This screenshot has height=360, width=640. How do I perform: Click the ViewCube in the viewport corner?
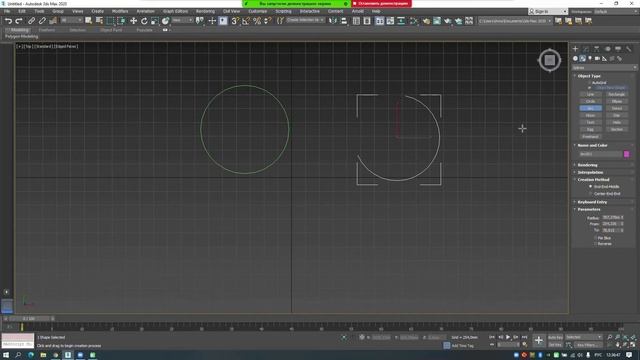tap(549, 60)
